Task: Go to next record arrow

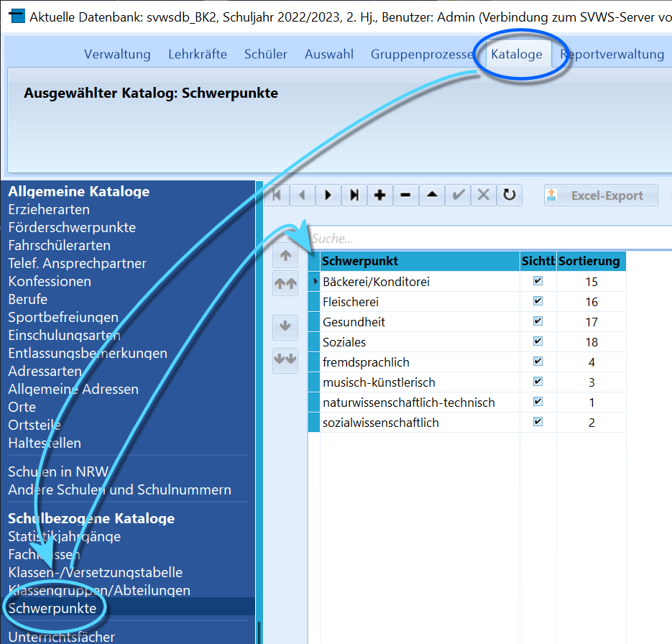Action: [328, 195]
